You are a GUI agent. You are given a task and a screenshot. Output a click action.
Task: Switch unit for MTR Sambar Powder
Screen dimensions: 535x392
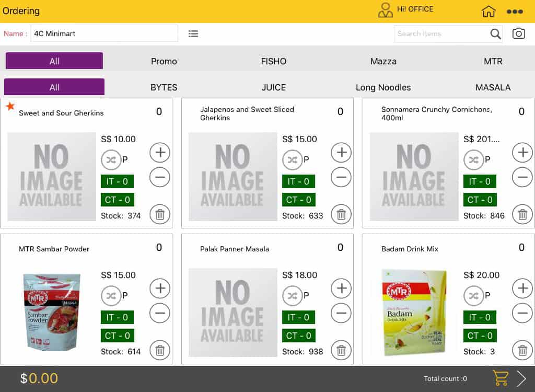click(x=111, y=296)
